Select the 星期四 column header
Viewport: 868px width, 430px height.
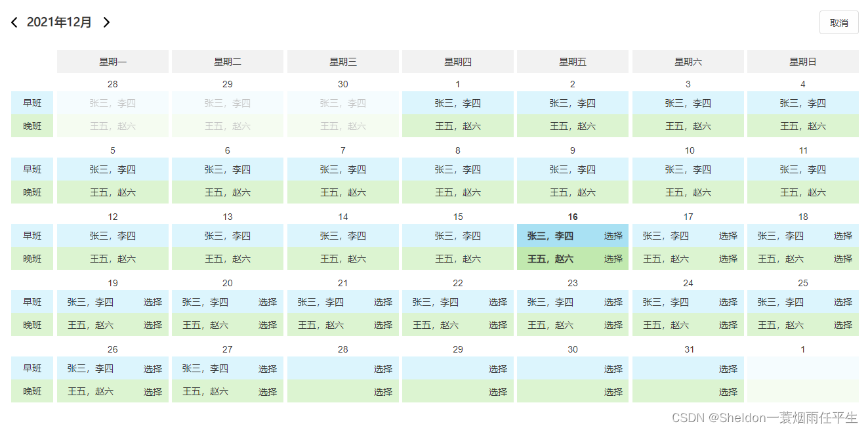pos(458,62)
